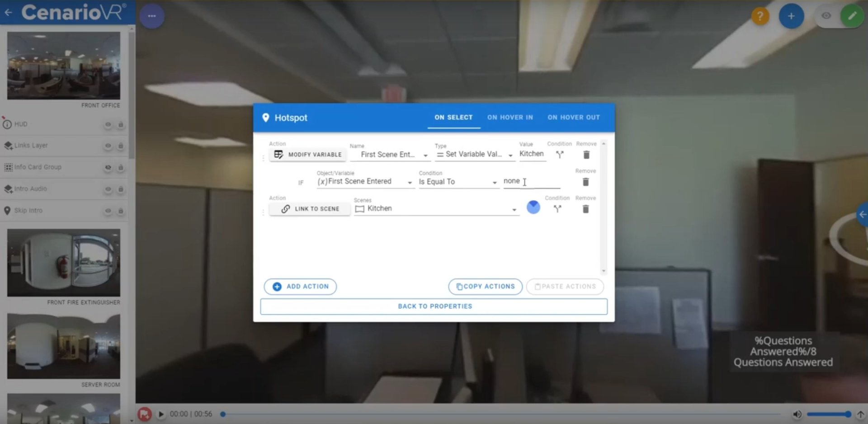Click the volume slider at bottom right
Image resolution: width=868 pixels, height=424 pixels.
click(x=828, y=414)
